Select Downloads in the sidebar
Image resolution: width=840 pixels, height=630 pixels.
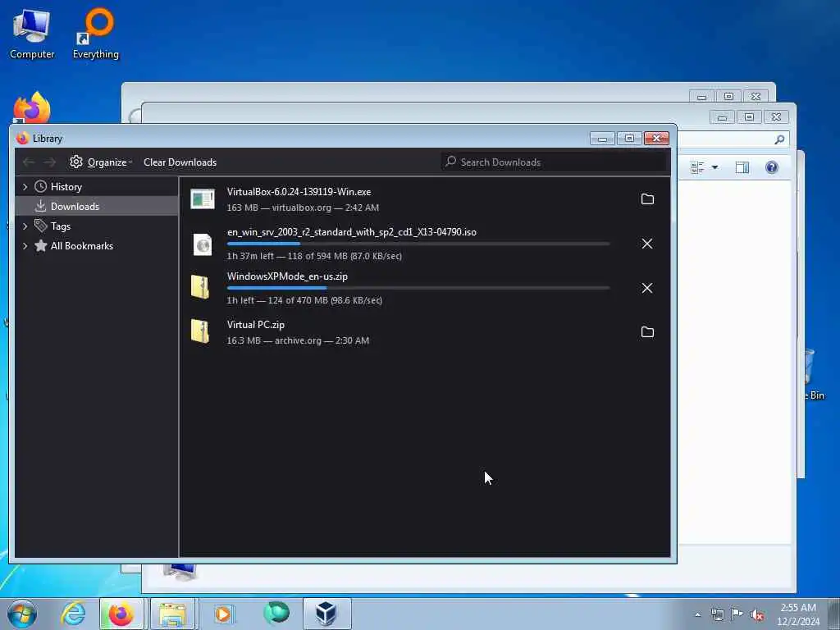click(97, 206)
